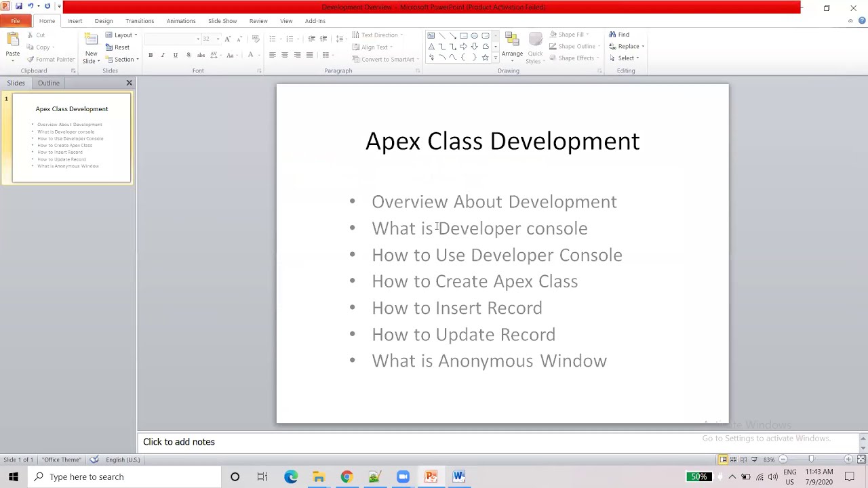Open Microsoft Word from the taskbar
The width and height of the screenshot is (868, 488).
point(459,476)
